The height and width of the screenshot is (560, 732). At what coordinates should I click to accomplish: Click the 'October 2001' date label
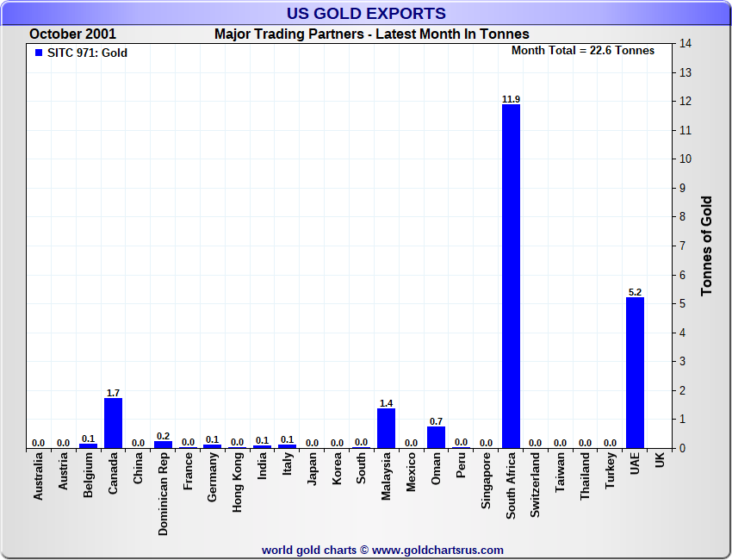(73, 34)
